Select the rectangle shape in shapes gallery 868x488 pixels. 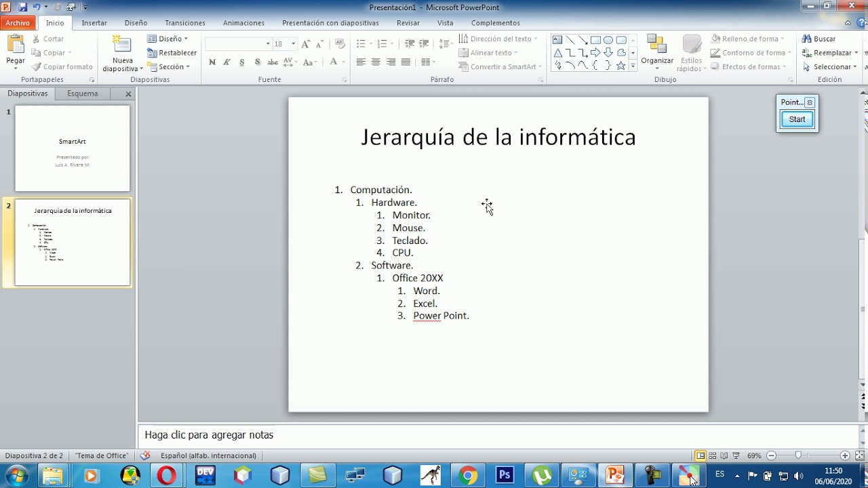coord(595,40)
